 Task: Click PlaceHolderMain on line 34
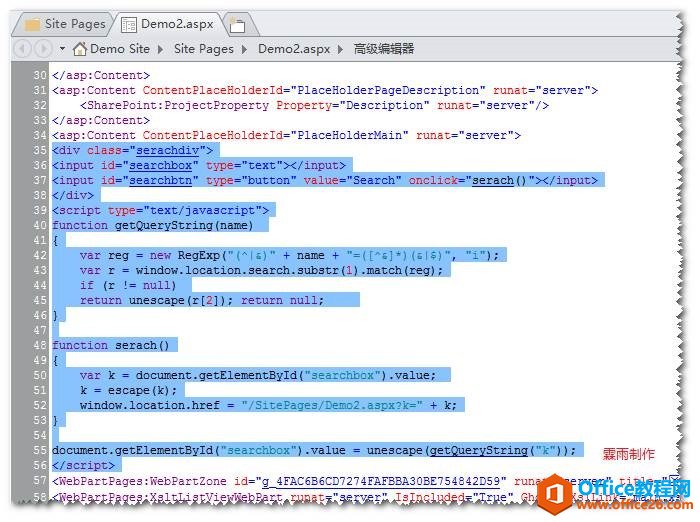pyautogui.click(x=350, y=136)
